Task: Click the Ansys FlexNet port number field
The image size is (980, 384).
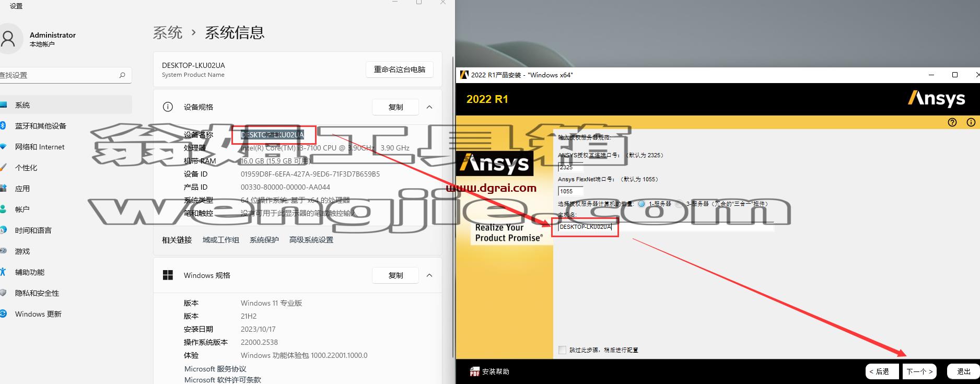Action: pyautogui.click(x=570, y=191)
